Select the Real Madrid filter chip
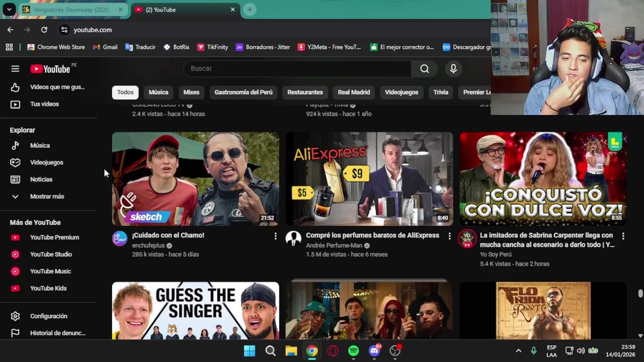 click(354, 92)
